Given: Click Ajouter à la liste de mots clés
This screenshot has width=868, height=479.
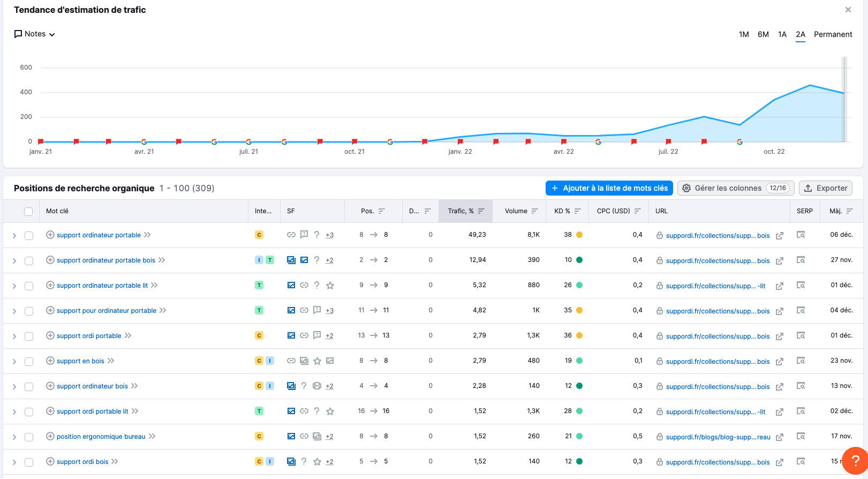Looking at the screenshot, I should click(x=609, y=188).
